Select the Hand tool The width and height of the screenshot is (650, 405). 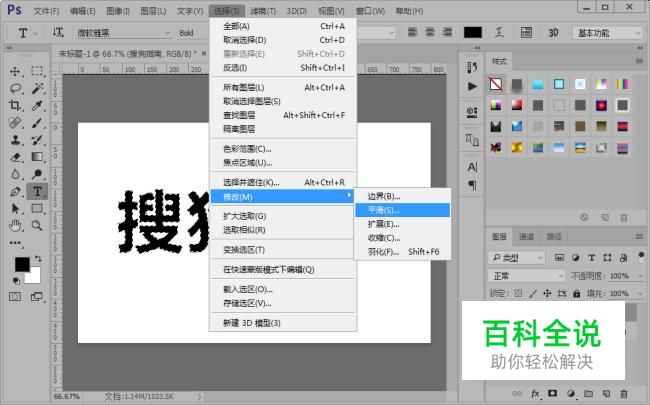point(15,226)
